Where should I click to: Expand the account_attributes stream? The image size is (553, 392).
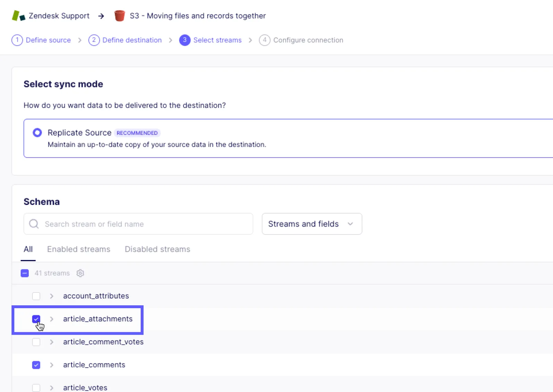point(51,296)
